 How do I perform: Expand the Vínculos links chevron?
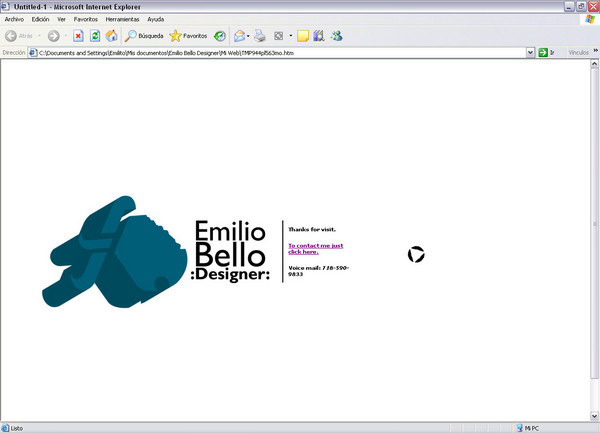click(595, 50)
